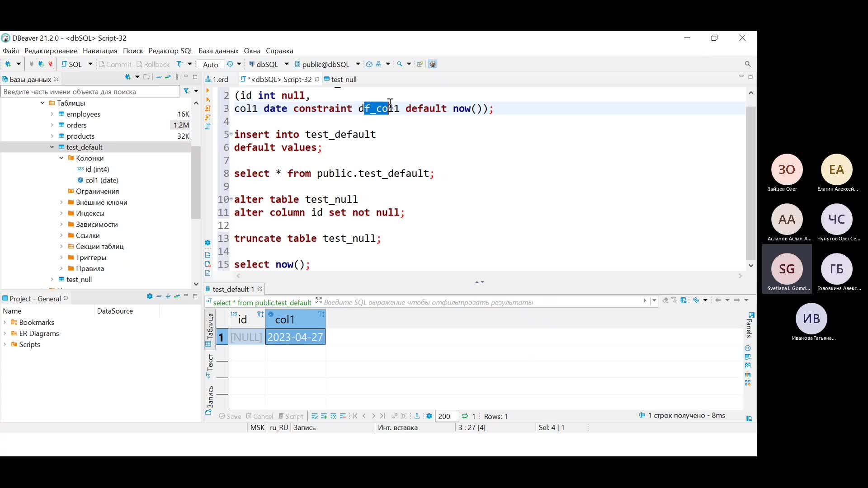Image resolution: width=868 pixels, height=488 pixels.
Task: Open the Редактор SQL menu
Action: click(171, 51)
